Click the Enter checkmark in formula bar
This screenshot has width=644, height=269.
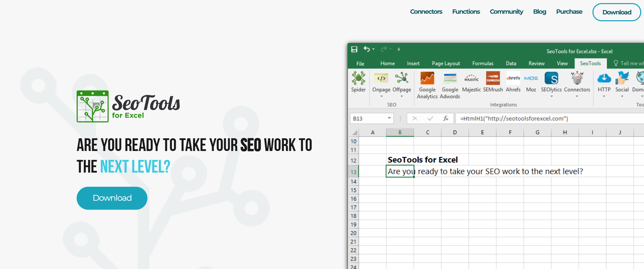[430, 118]
